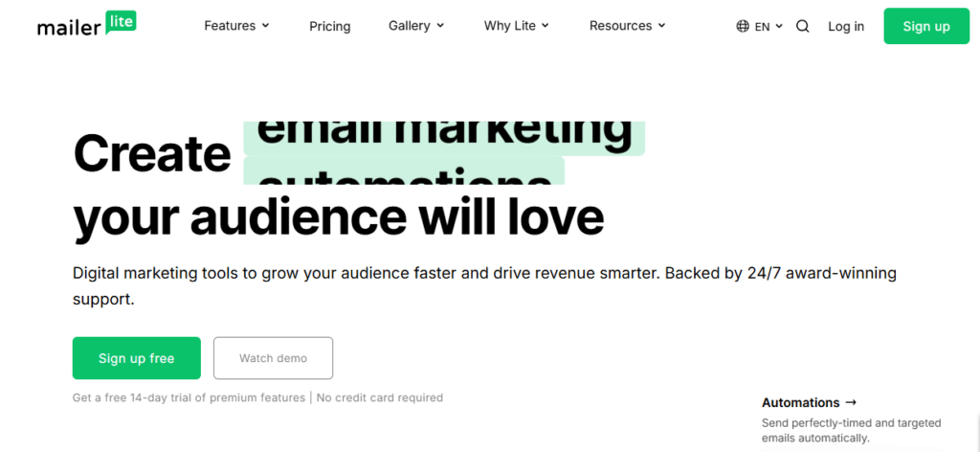Click the animated email marketing headline text
Screen dimensions: 980x452
coord(444,135)
